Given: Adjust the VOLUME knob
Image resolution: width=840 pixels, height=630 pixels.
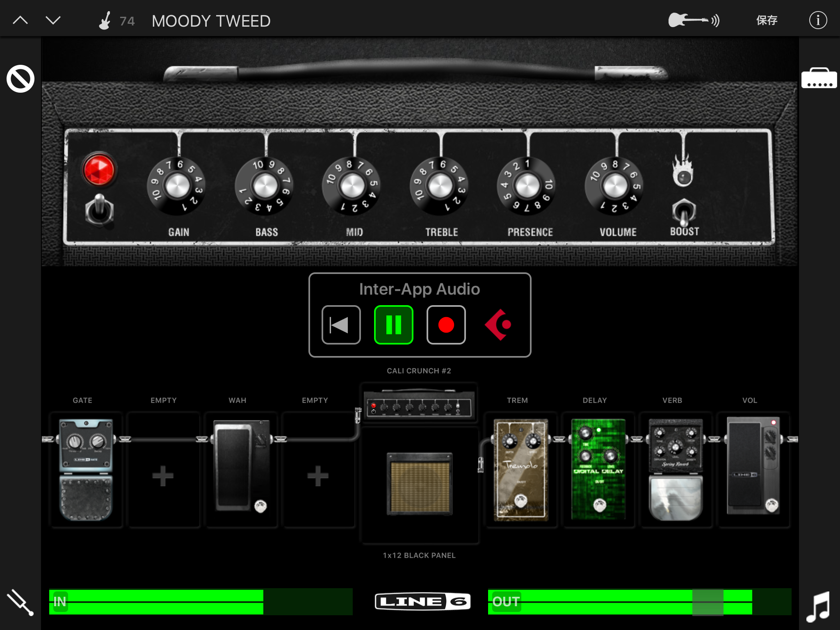Looking at the screenshot, I should tap(615, 186).
